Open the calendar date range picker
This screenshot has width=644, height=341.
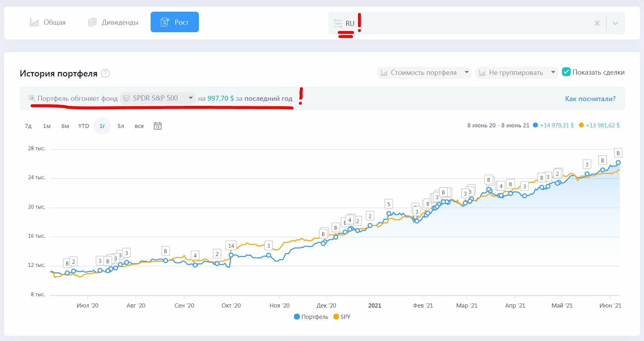coord(158,126)
